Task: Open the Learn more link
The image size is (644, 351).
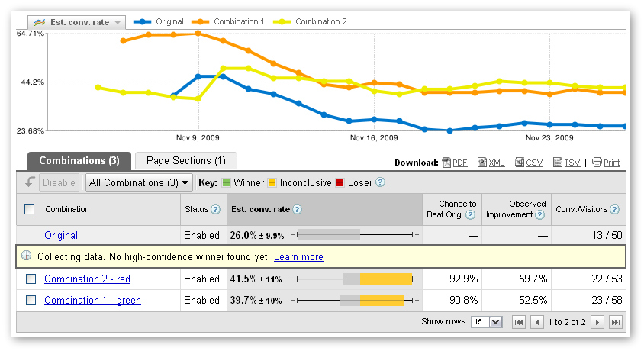Action: pos(298,257)
